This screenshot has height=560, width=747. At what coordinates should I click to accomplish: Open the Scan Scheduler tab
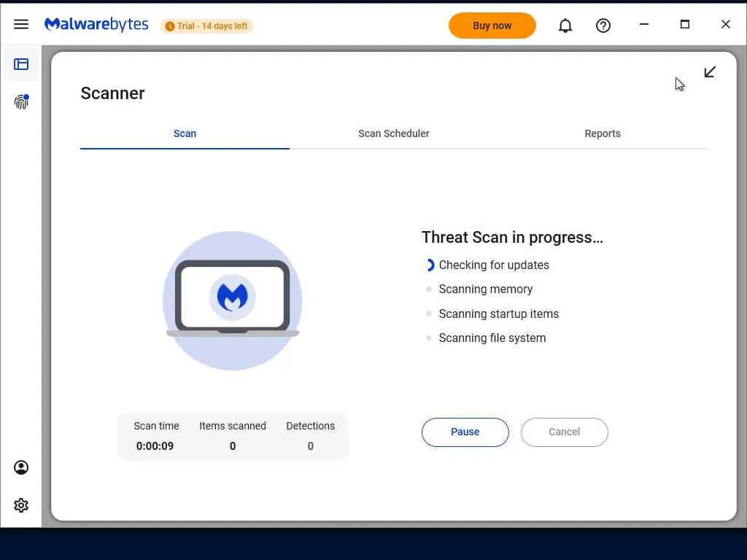[393, 134]
